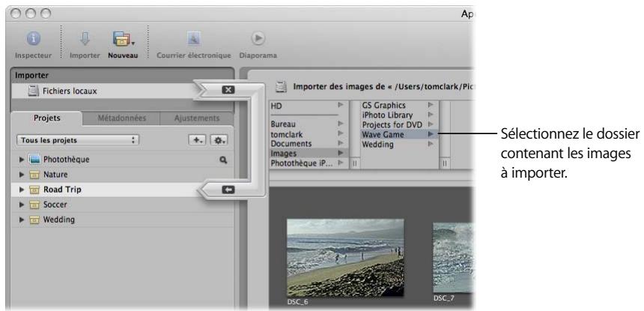The height and width of the screenshot is (311, 644).
Task: Select the DSC_7 wave thumbnail
Action: (x=454, y=258)
